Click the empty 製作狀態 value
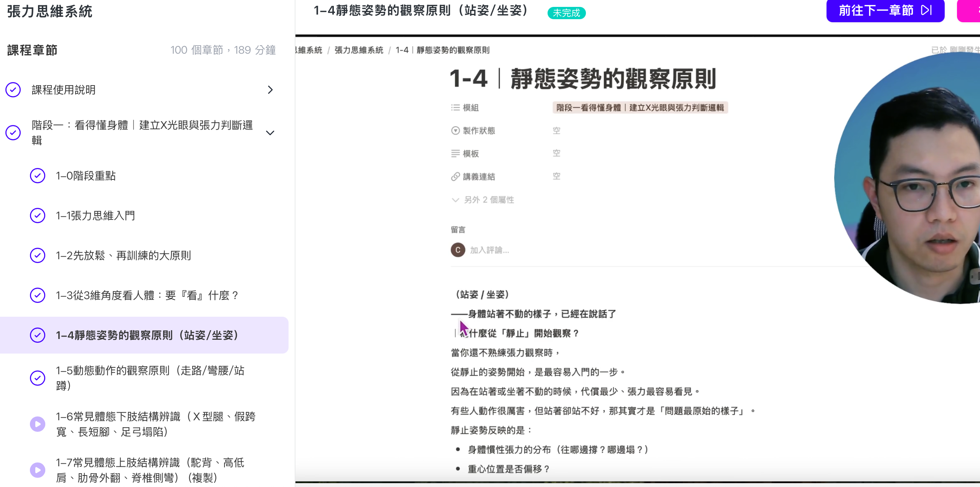The height and width of the screenshot is (487, 980). point(556,131)
